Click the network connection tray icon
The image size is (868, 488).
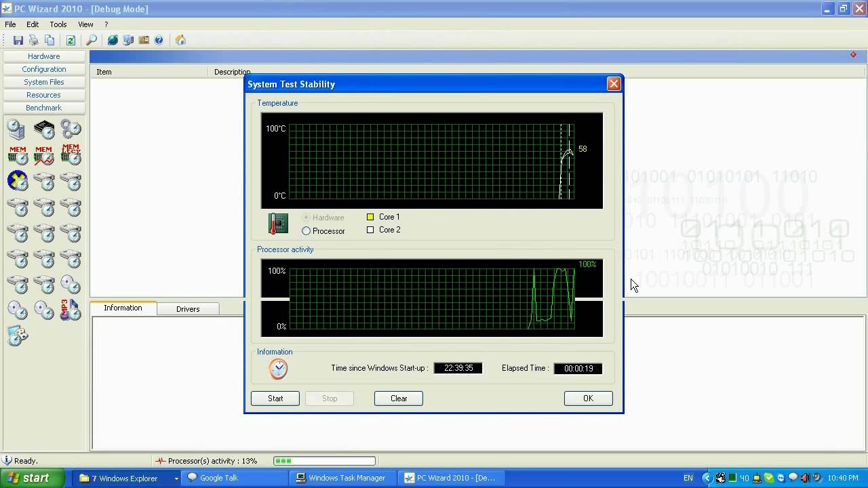757,478
